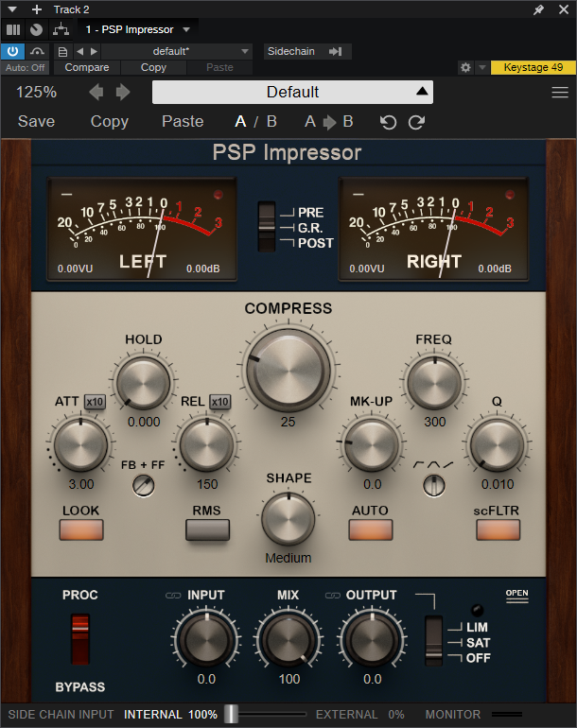This screenshot has width=577, height=728.
Task: Add new item with plus icon
Action: [x=37, y=9]
